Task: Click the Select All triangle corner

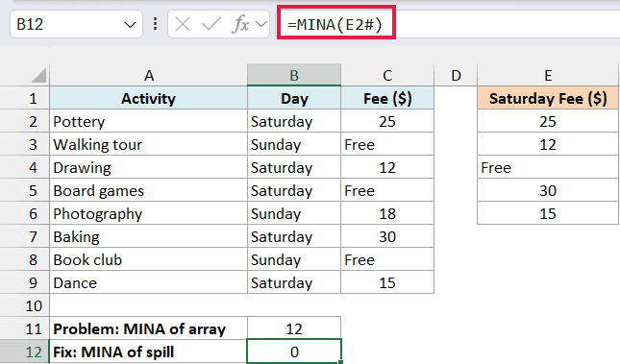Action: [38, 75]
